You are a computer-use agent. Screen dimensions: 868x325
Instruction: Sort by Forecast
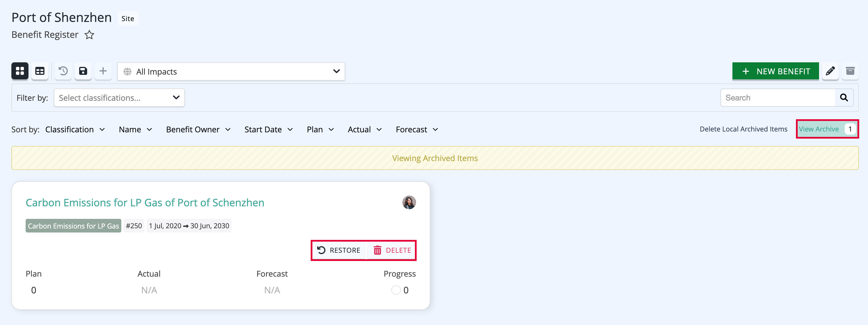click(417, 130)
